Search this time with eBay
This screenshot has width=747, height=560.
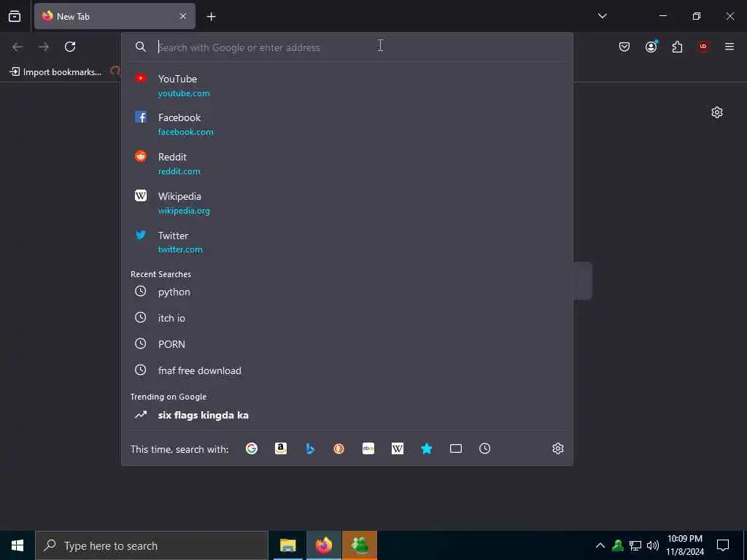[x=368, y=448]
